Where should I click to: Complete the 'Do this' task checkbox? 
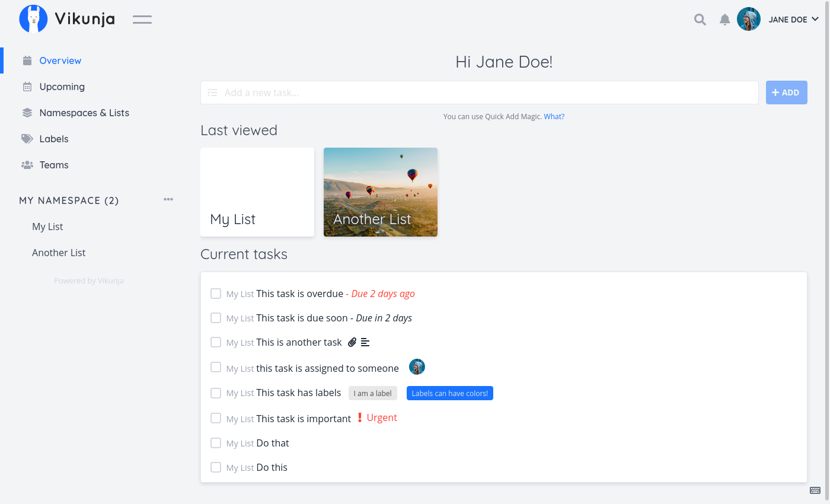click(216, 467)
